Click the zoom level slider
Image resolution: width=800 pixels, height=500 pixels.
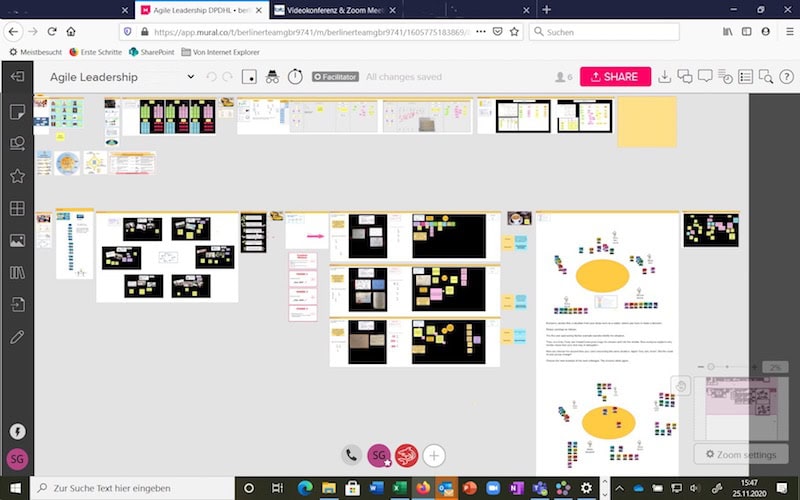pos(712,368)
